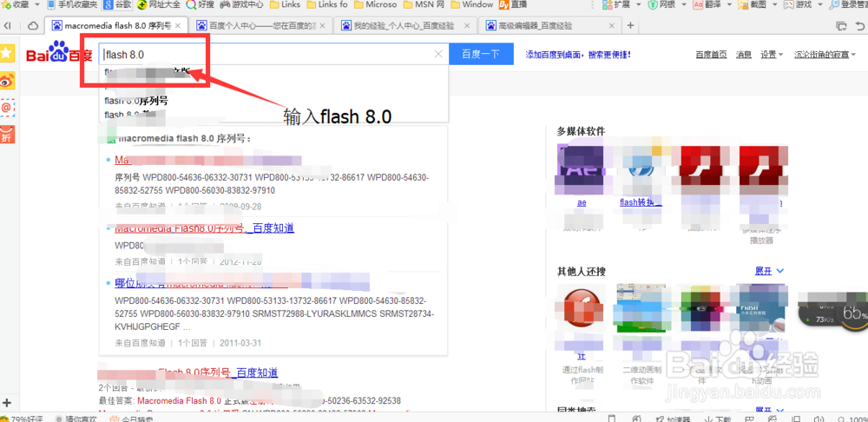The width and height of the screenshot is (868, 422).
Task: Open the 好搜 search bookmark
Action: (199, 4)
